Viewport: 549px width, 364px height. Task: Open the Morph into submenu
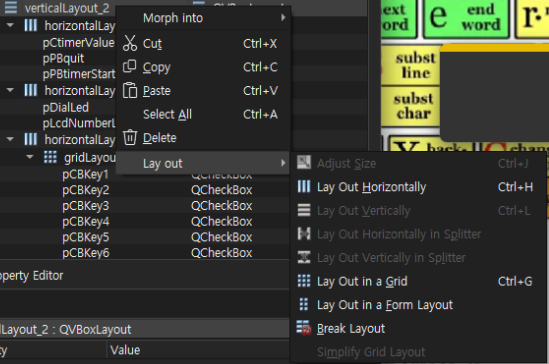(x=203, y=18)
